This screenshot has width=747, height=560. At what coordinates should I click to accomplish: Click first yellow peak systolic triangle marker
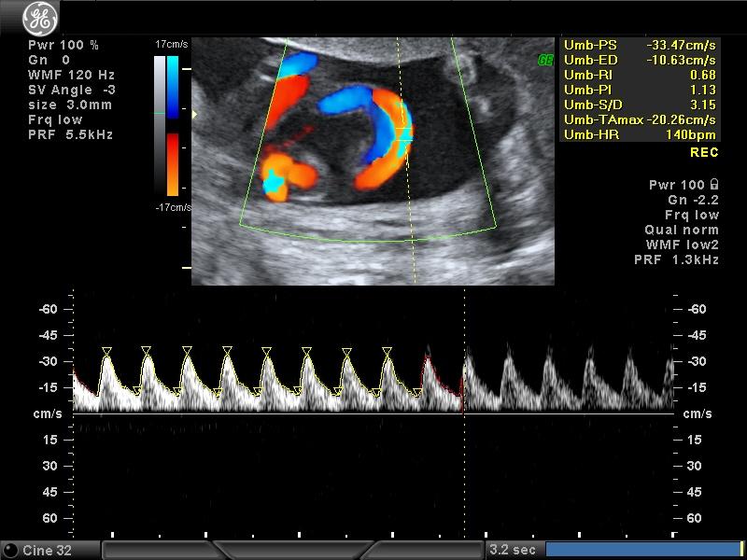(x=107, y=352)
